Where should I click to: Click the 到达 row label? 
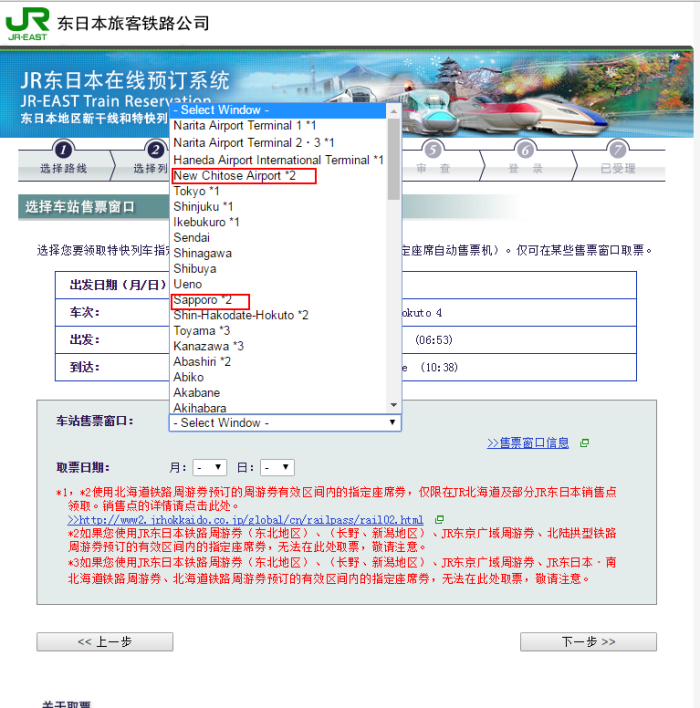coord(85,367)
